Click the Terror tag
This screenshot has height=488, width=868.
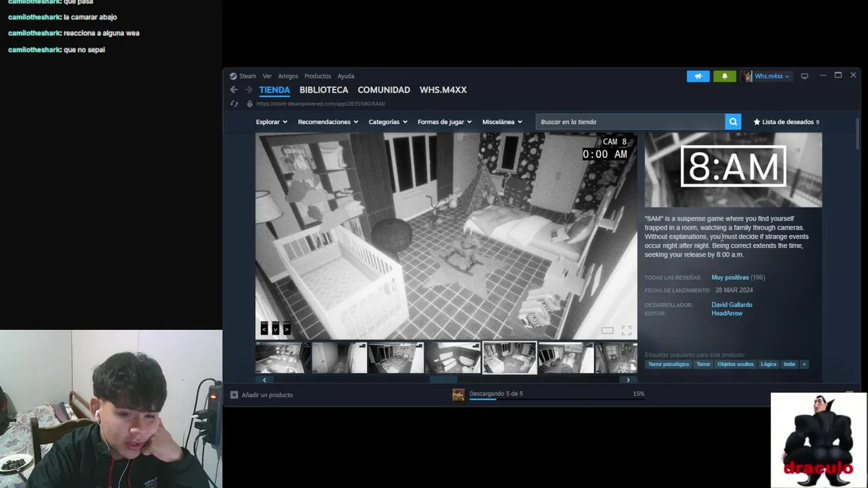click(703, 364)
